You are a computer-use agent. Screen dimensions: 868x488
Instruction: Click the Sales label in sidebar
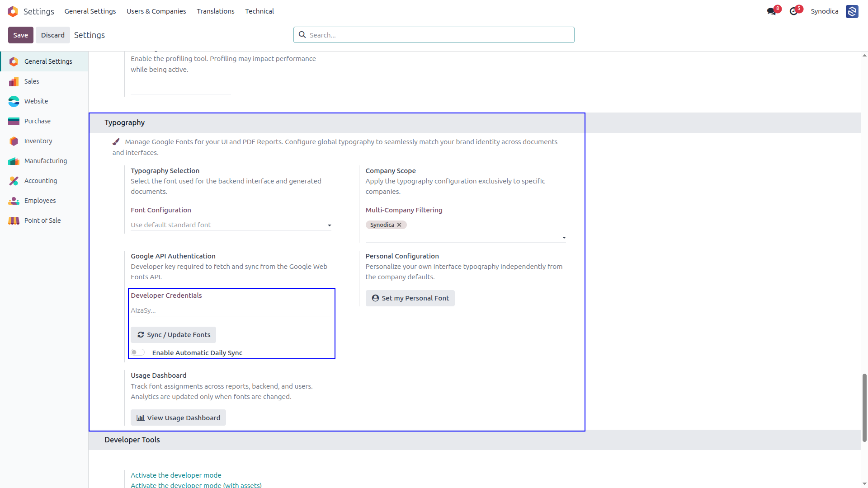pos(32,81)
